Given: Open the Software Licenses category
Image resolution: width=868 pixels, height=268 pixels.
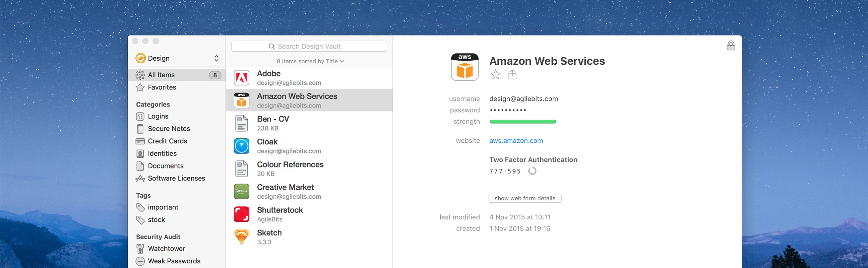Looking at the screenshot, I should point(176,178).
